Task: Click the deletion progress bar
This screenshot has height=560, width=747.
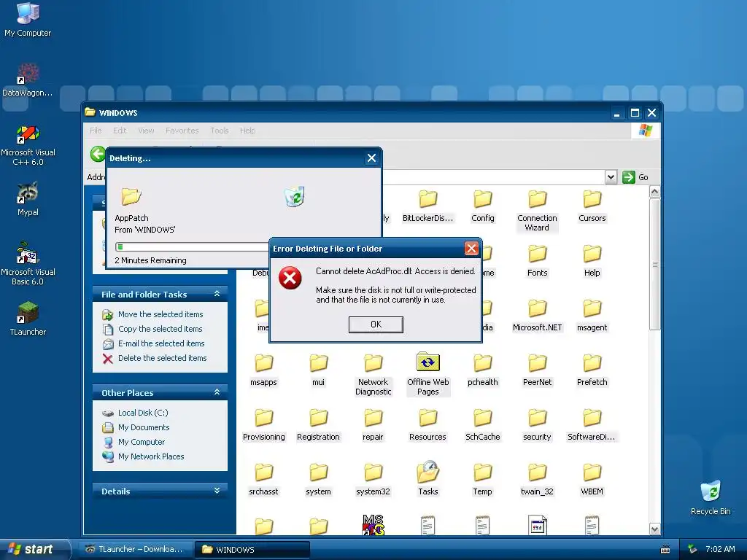Action: (192, 246)
